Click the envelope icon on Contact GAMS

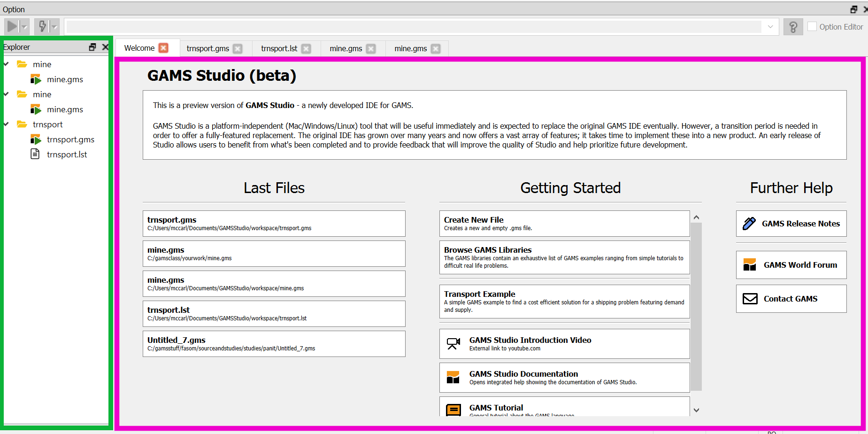750,299
